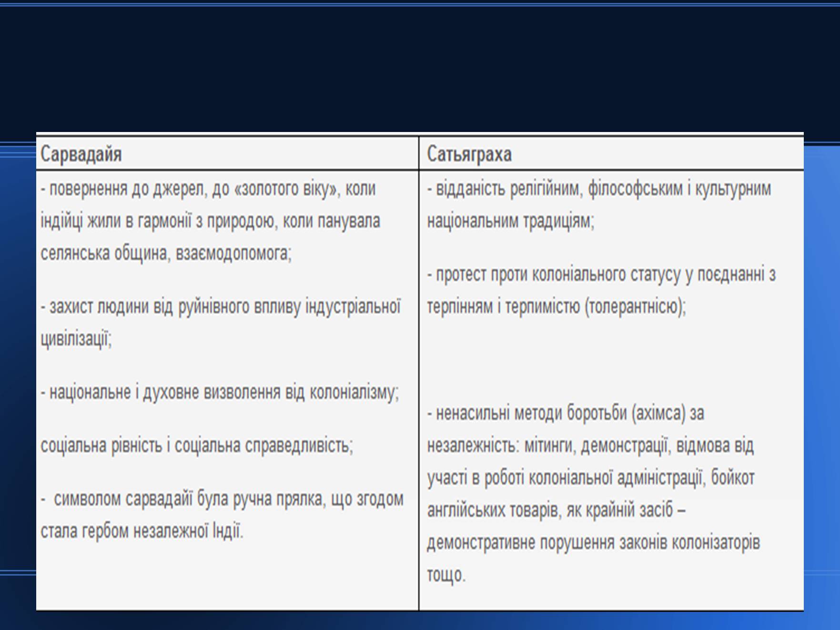Screen dimensions: 840x630
Task: Click the line starting "індійці жили в гармонії"
Action: point(210,222)
